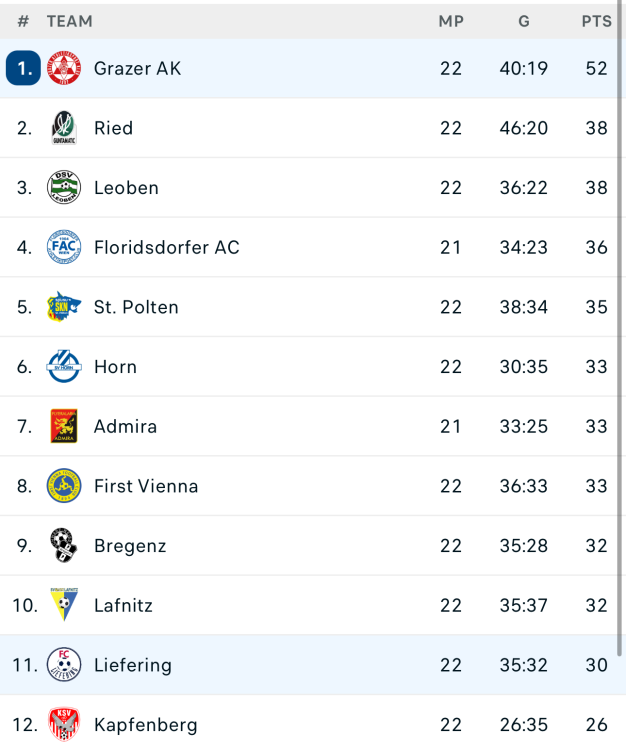The width and height of the screenshot is (626, 750).
Task: Click the Ried team logo
Action: (x=64, y=128)
